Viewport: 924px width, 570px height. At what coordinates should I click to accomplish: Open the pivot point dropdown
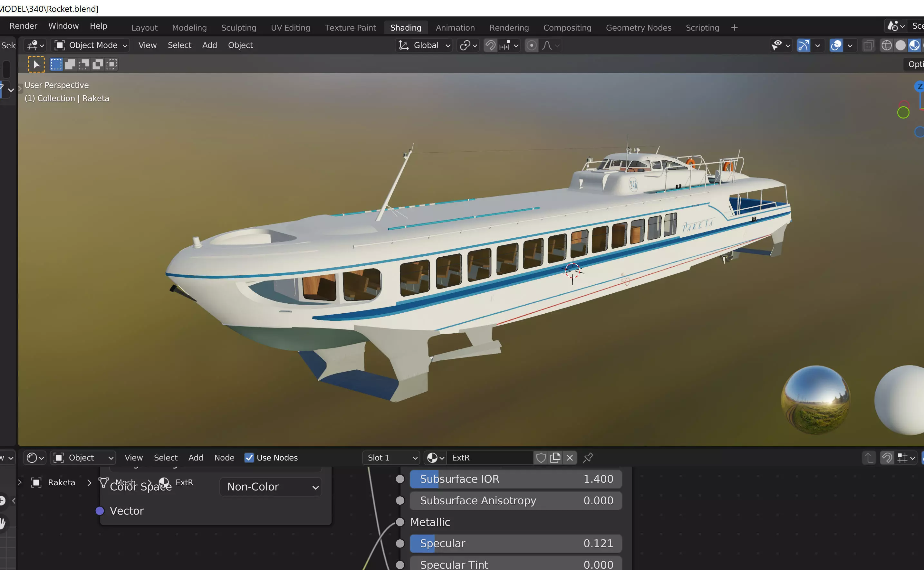pos(468,45)
